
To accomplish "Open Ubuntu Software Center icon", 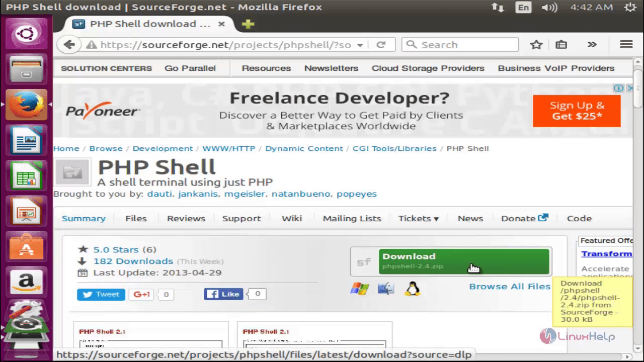I will pyautogui.click(x=26, y=247).
